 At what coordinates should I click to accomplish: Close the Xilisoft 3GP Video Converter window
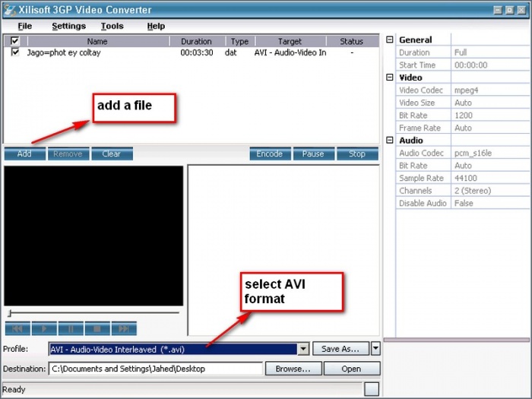(521, 10)
